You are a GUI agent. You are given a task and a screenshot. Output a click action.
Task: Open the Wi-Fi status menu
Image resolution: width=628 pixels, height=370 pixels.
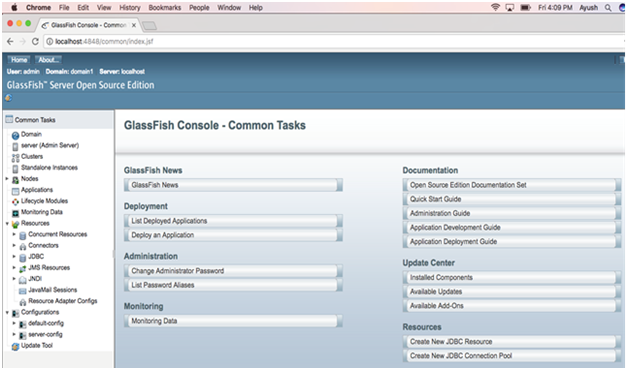(495, 7)
